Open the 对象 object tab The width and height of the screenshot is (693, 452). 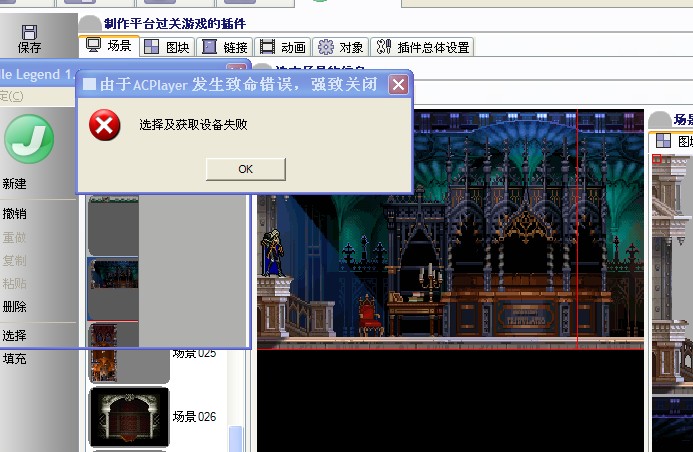[x=340, y=47]
